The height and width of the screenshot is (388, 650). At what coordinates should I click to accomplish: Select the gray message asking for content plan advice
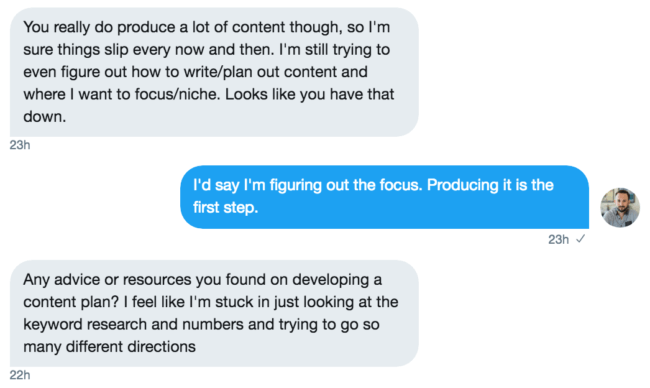click(x=214, y=313)
